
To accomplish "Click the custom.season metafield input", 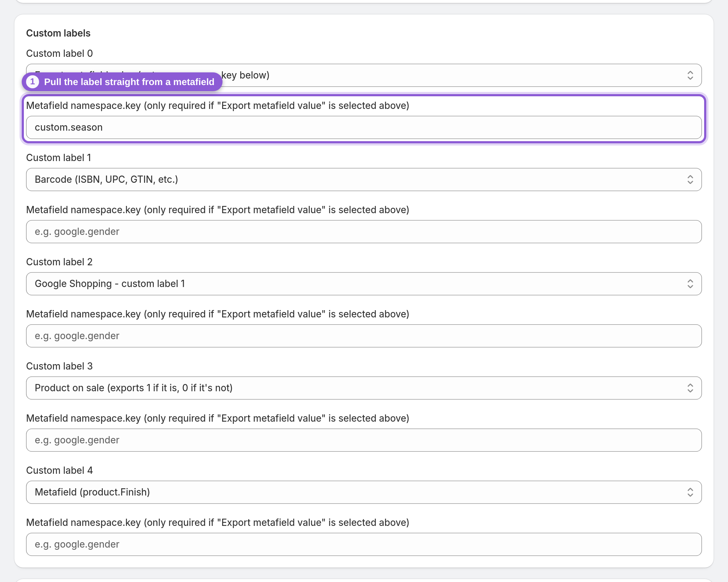I will coord(364,127).
